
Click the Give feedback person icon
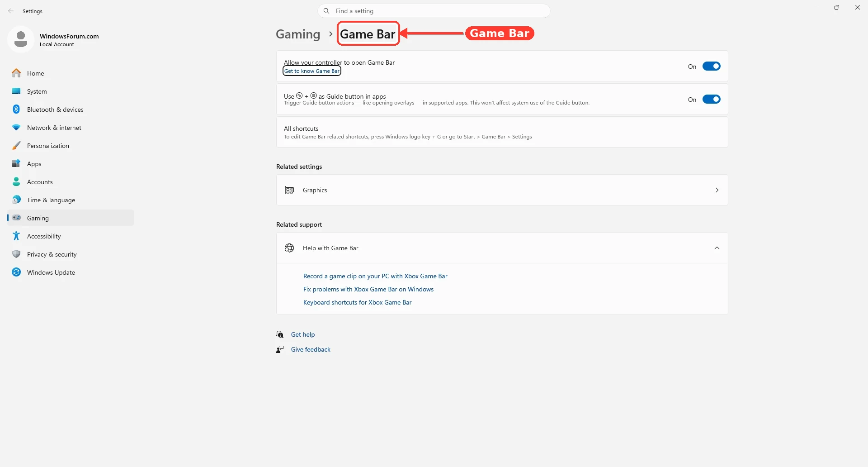point(280,349)
